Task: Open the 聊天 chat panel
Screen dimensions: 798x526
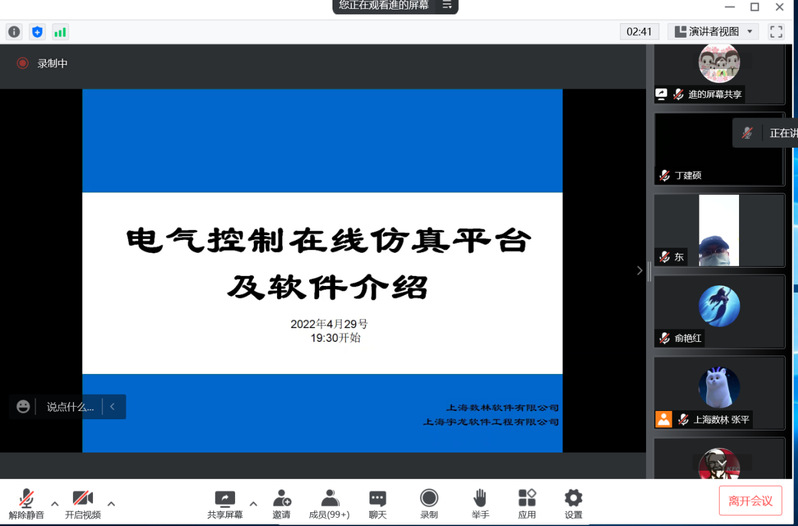Action: click(x=378, y=504)
